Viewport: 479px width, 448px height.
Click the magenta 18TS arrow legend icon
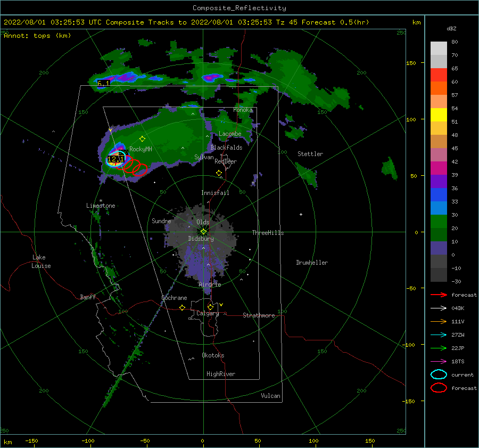(439, 362)
